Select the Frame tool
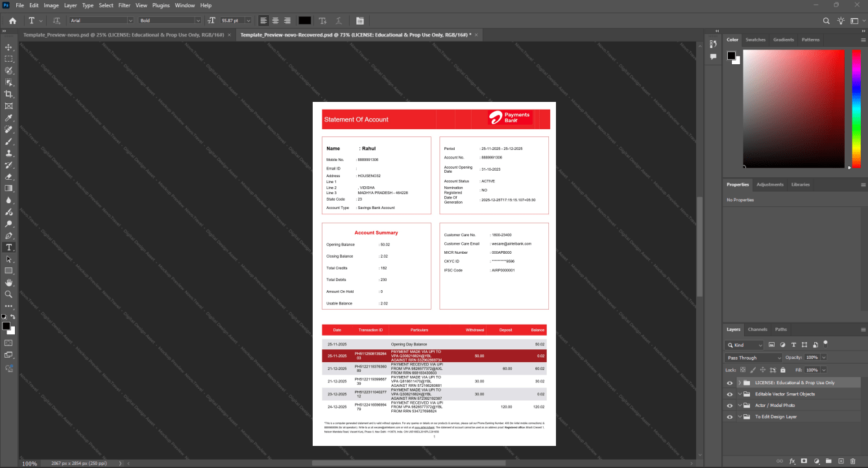 [9, 106]
